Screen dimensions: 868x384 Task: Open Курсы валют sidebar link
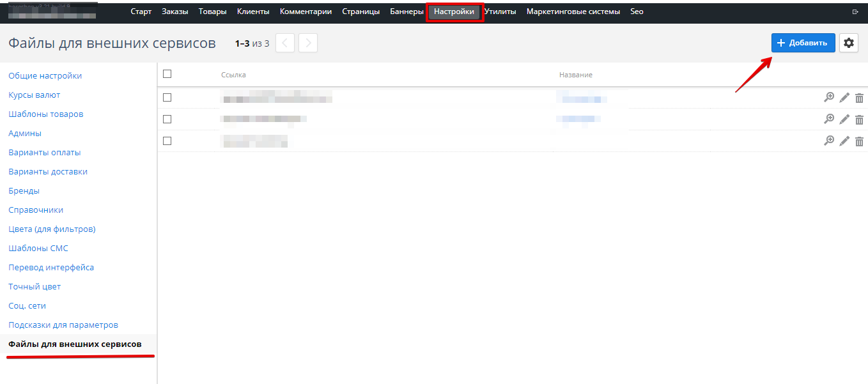coord(35,95)
